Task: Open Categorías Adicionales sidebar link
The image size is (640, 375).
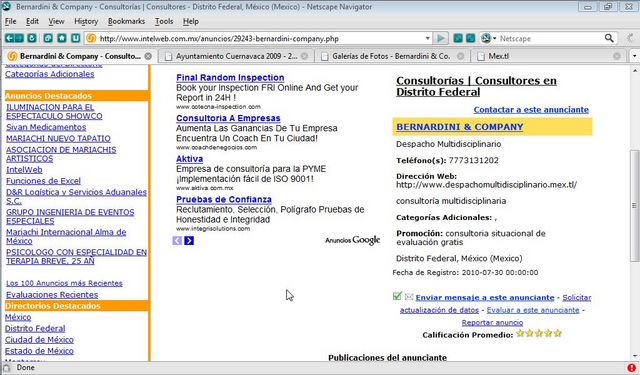Action: [49, 74]
